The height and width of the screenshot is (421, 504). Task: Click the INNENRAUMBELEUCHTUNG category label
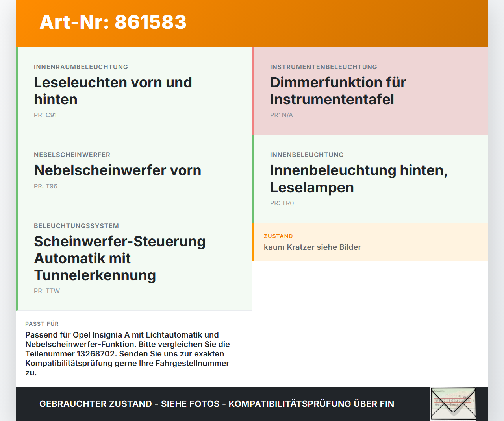[x=81, y=67]
